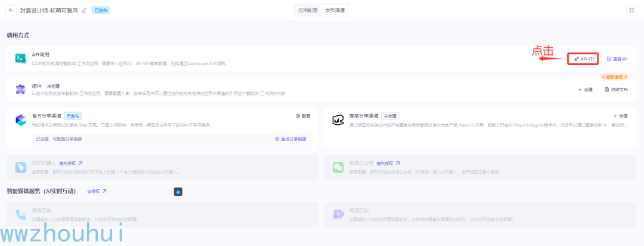Open the 说明文档 link
644x246 pixels.
[x=616, y=90]
